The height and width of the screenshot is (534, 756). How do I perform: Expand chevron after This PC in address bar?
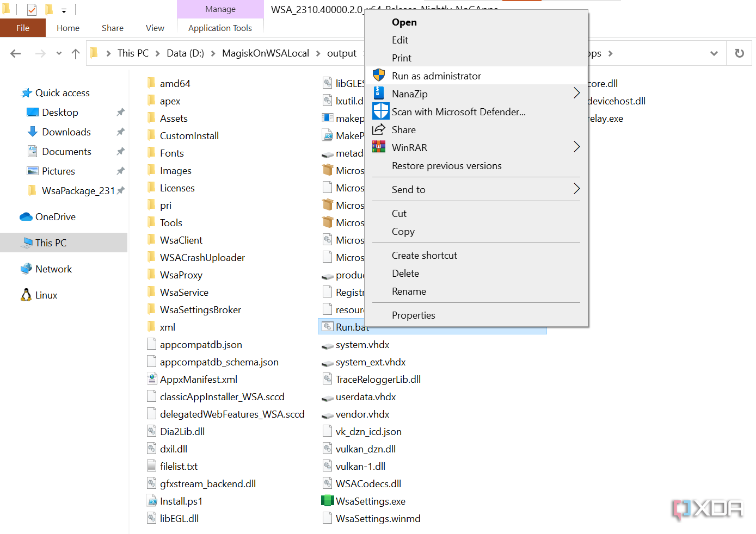coord(158,53)
